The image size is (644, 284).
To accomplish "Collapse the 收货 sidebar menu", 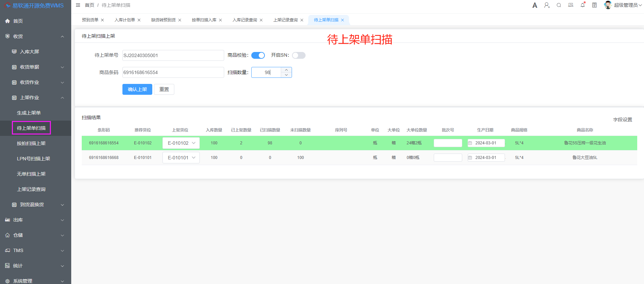I will click(x=62, y=36).
